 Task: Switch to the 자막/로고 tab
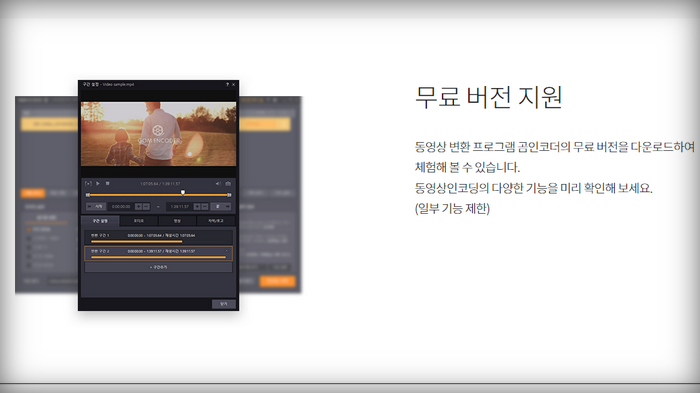(x=216, y=221)
